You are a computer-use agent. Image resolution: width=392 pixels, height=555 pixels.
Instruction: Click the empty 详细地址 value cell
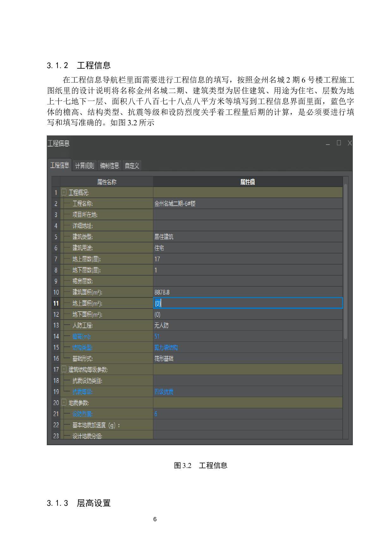tap(248, 226)
